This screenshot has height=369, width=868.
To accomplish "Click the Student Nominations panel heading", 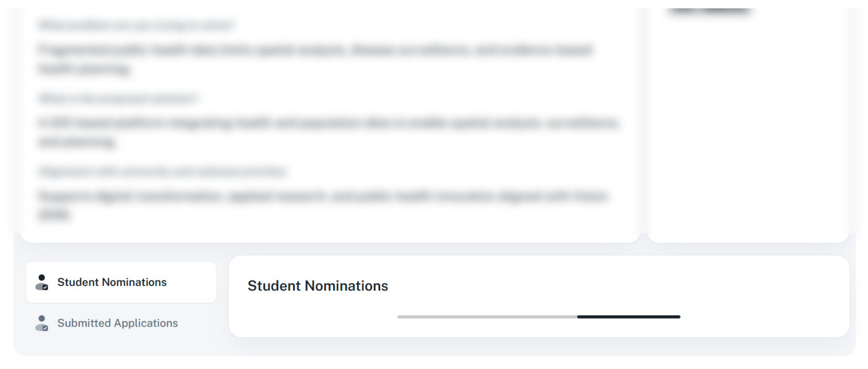I will coord(318,286).
